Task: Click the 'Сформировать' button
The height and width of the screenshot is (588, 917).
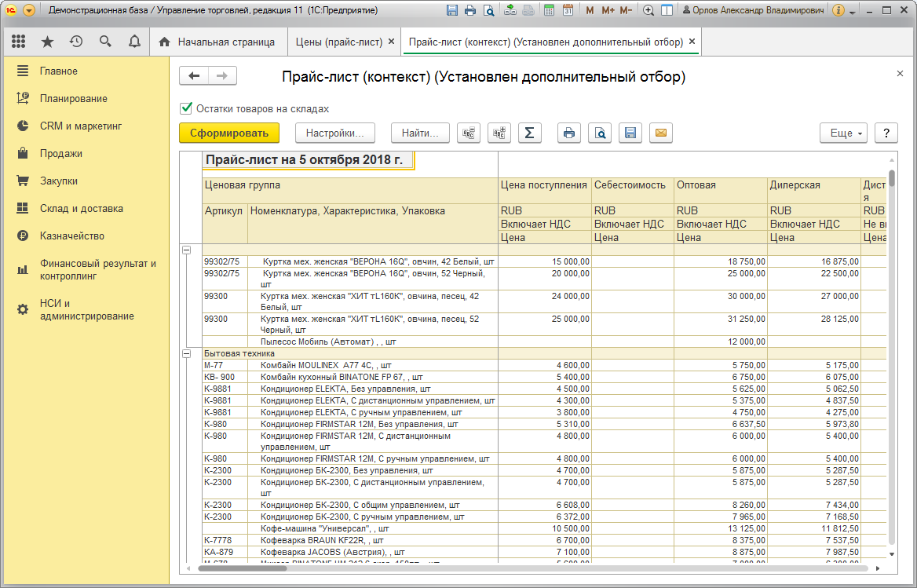Action: (229, 133)
